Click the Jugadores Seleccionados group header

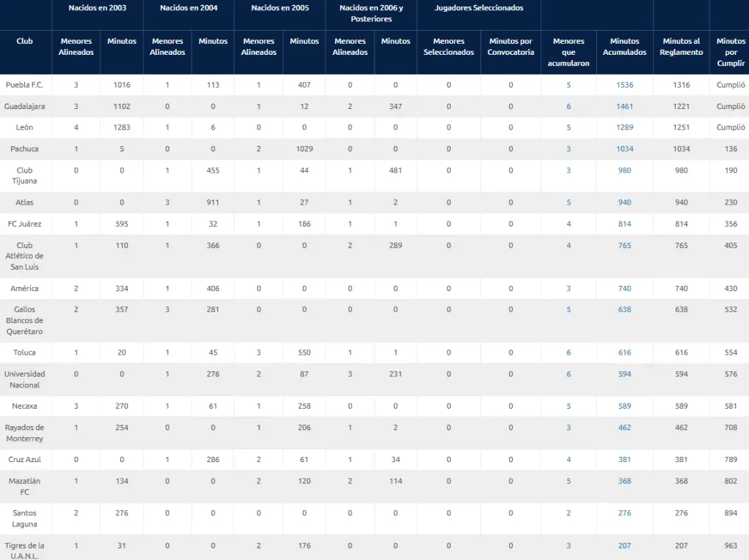479,8
